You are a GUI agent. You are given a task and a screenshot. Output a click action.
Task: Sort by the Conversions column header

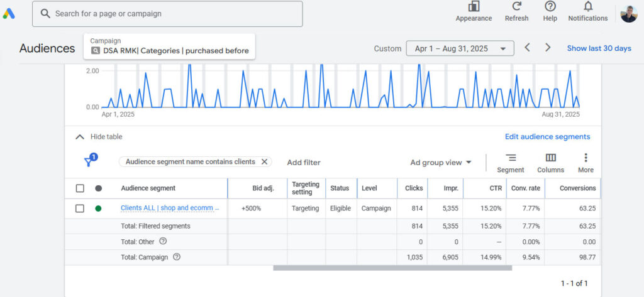click(577, 188)
